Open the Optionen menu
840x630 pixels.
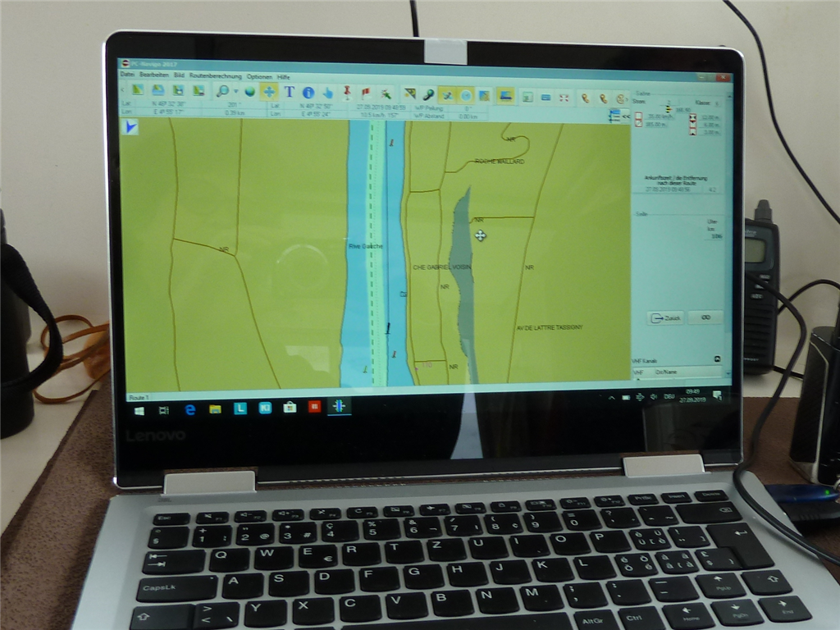(259, 76)
